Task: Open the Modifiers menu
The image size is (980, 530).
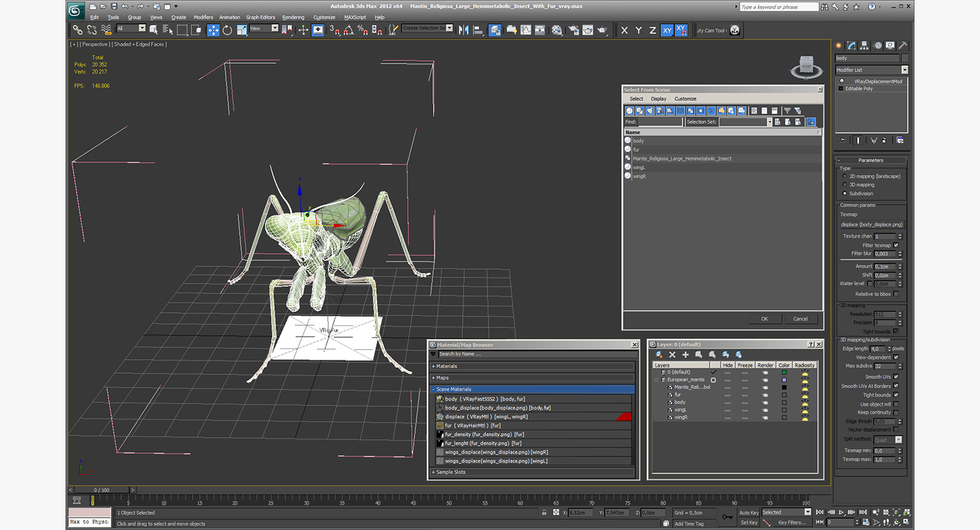Action: click(x=203, y=17)
